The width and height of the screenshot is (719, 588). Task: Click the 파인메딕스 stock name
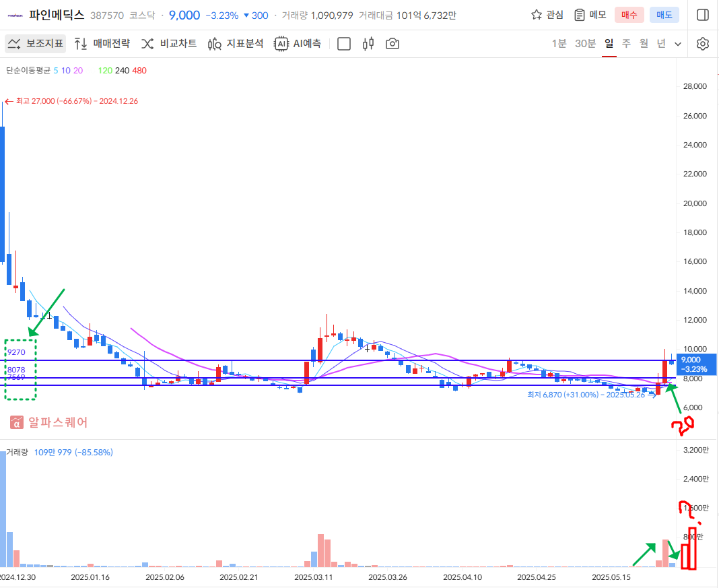[x=57, y=15]
